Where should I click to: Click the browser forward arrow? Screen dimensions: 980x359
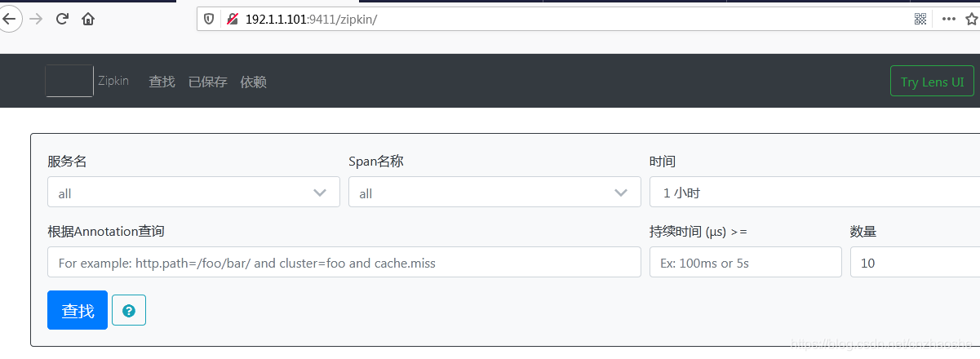36,20
